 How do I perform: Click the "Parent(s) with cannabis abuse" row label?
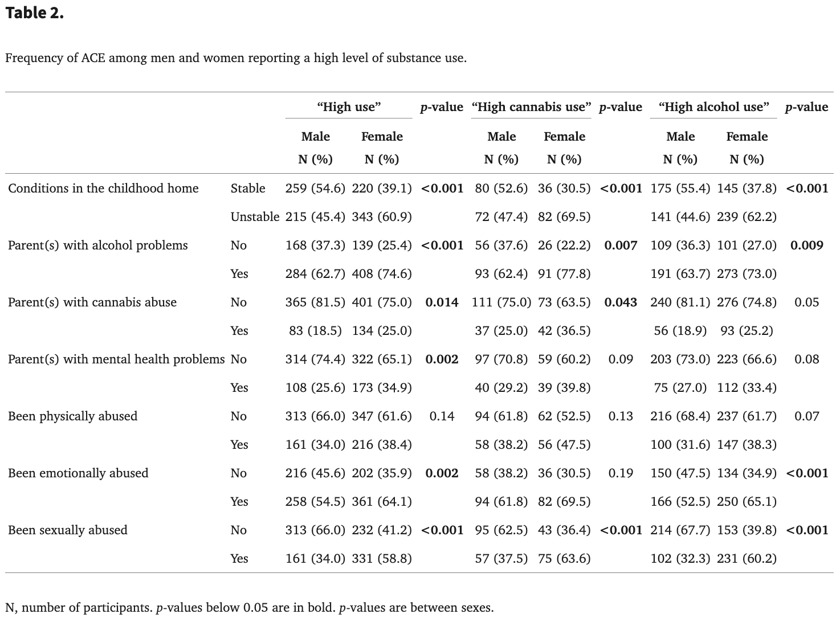[x=92, y=302]
